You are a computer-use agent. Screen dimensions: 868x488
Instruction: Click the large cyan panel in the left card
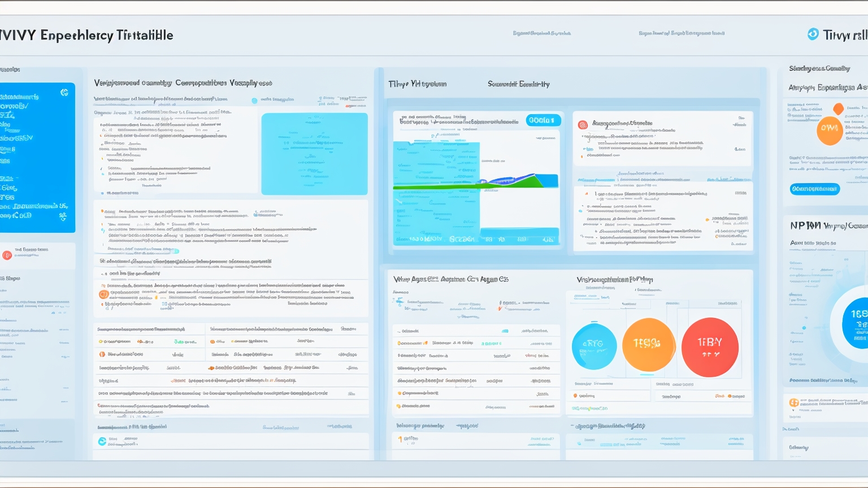click(314, 154)
